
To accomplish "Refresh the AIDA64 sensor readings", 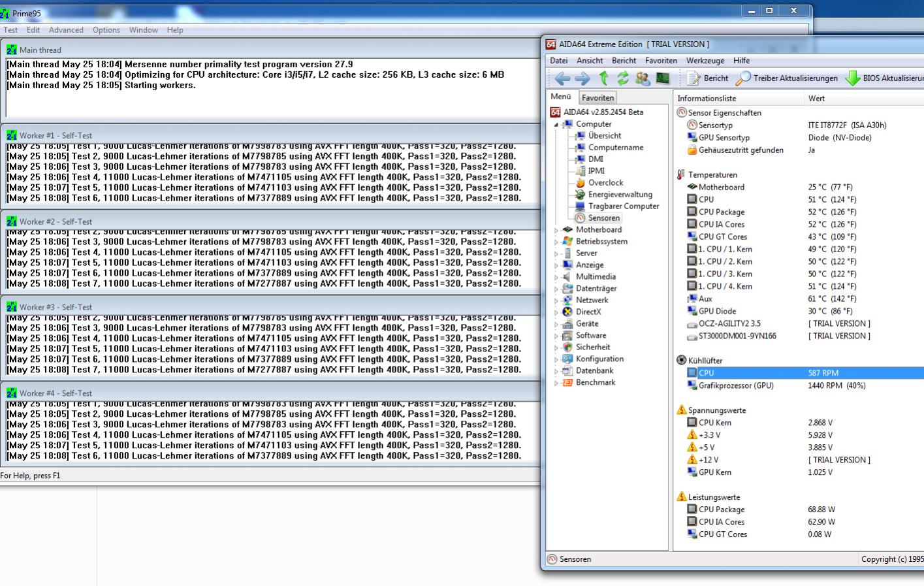I will point(623,78).
